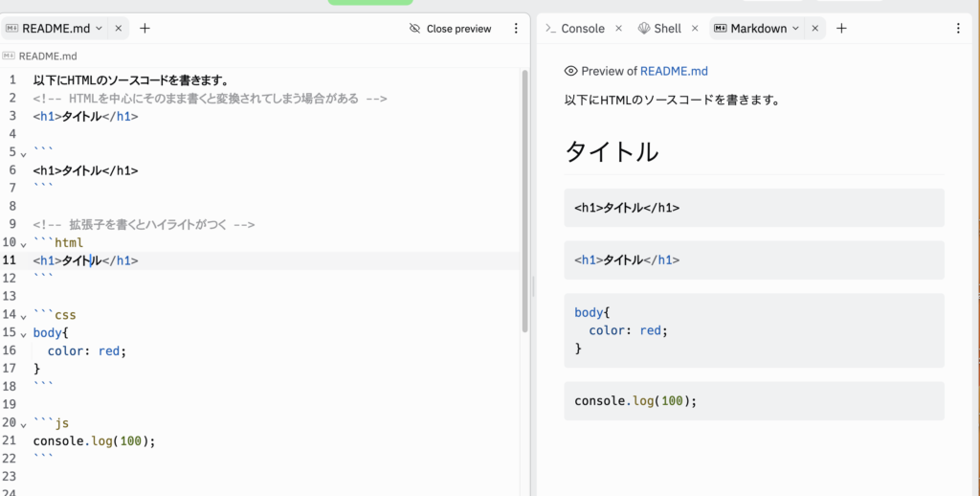The width and height of the screenshot is (980, 496).
Task: Click the h1 code on line 3
Action: pos(85,116)
